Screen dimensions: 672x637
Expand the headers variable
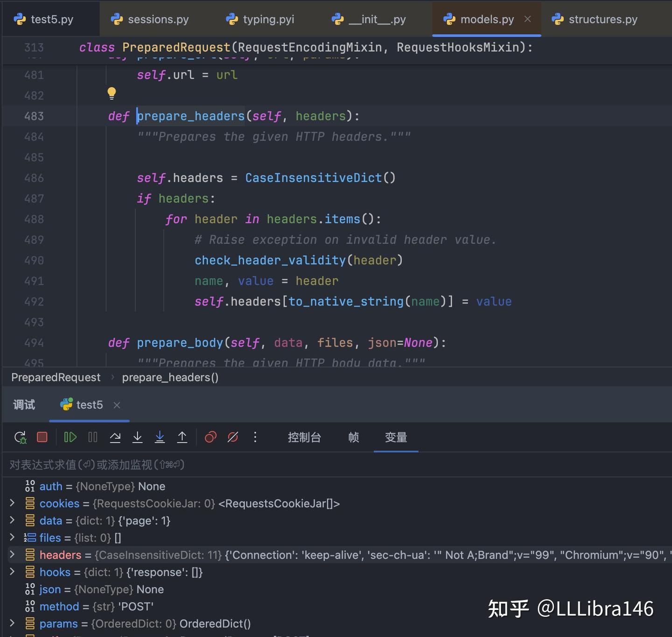click(x=12, y=554)
